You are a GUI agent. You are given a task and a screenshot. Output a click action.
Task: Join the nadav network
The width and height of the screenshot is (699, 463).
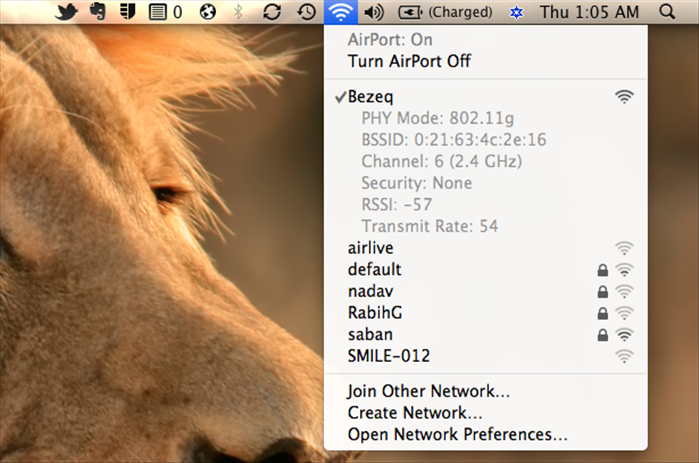pyautogui.click(x=486, y=291)
